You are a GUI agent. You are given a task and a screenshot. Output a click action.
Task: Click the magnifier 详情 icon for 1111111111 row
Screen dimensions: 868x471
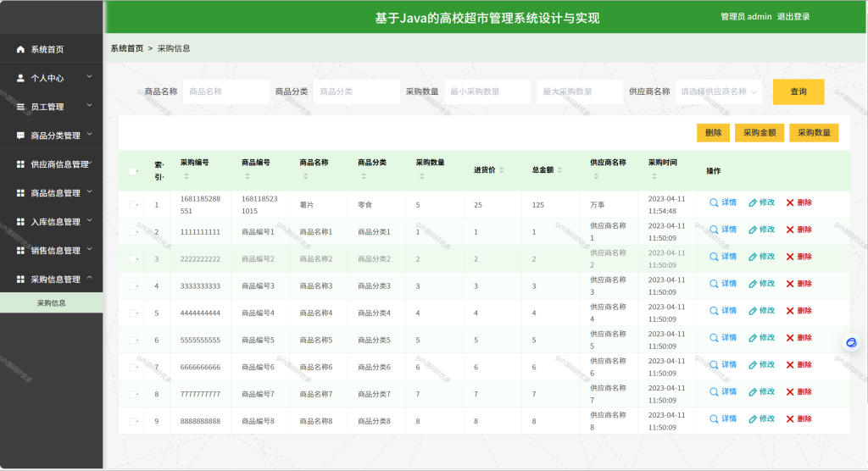[x=714, y=230]
